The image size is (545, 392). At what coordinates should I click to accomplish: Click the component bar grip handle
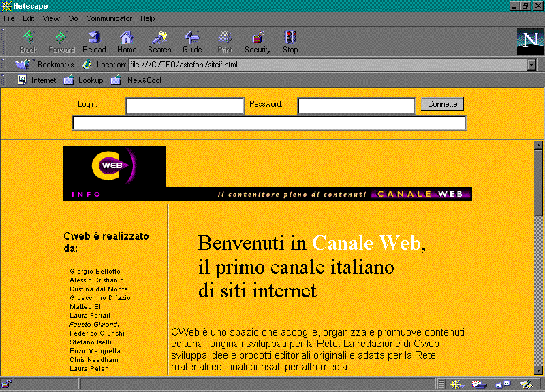[441, 384]
